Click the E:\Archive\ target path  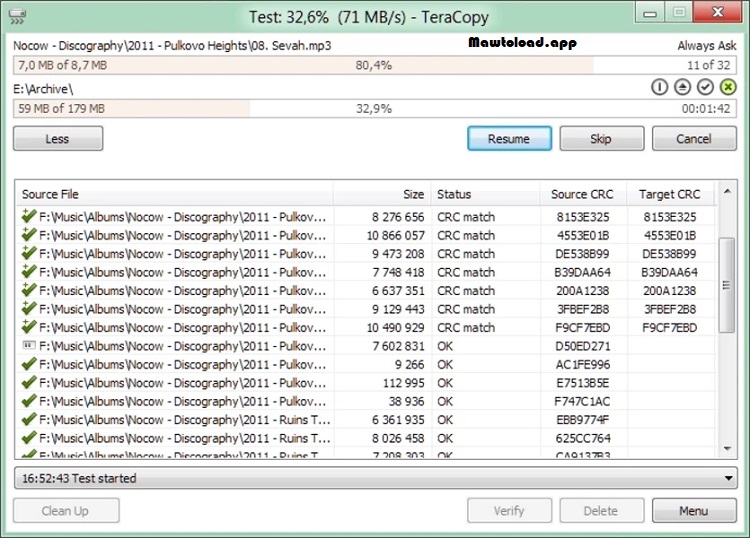43,89
